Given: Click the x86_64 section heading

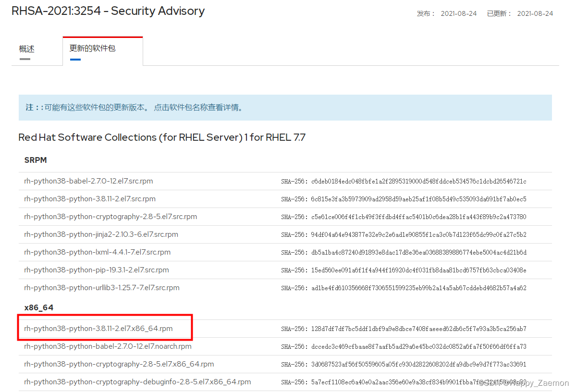Looking at the screenshot, I should (x=39, y=307).
